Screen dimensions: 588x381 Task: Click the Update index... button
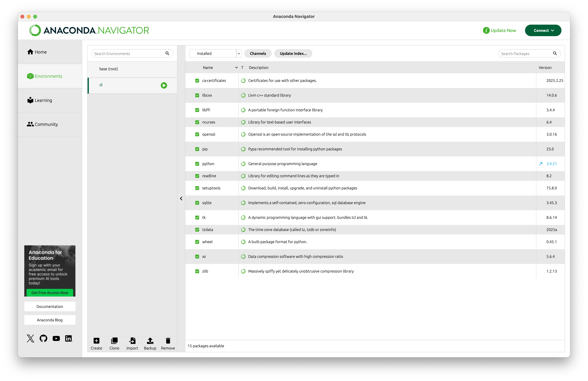(293, 53)
